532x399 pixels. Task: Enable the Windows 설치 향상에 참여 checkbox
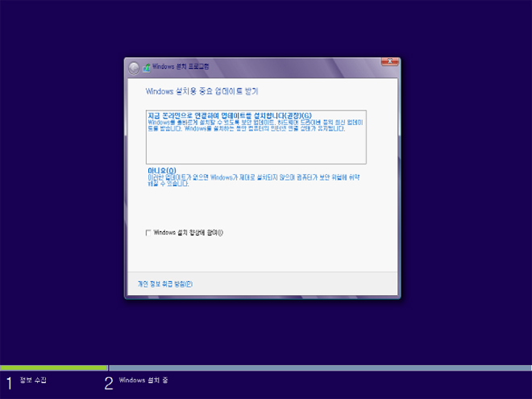(148, 233)
